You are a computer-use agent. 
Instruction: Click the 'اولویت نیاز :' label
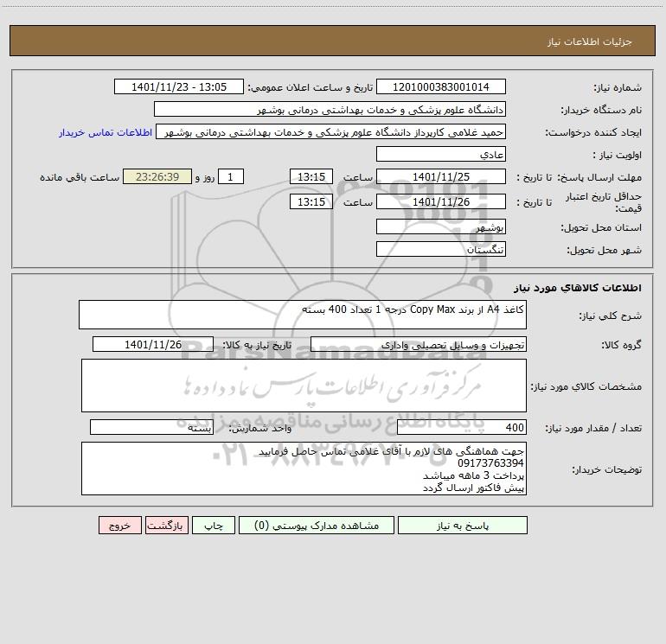[x=618, y=156]
